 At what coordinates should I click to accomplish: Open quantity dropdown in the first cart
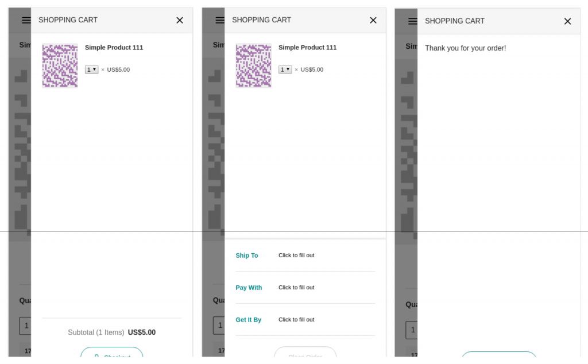(x=92, y=69)
